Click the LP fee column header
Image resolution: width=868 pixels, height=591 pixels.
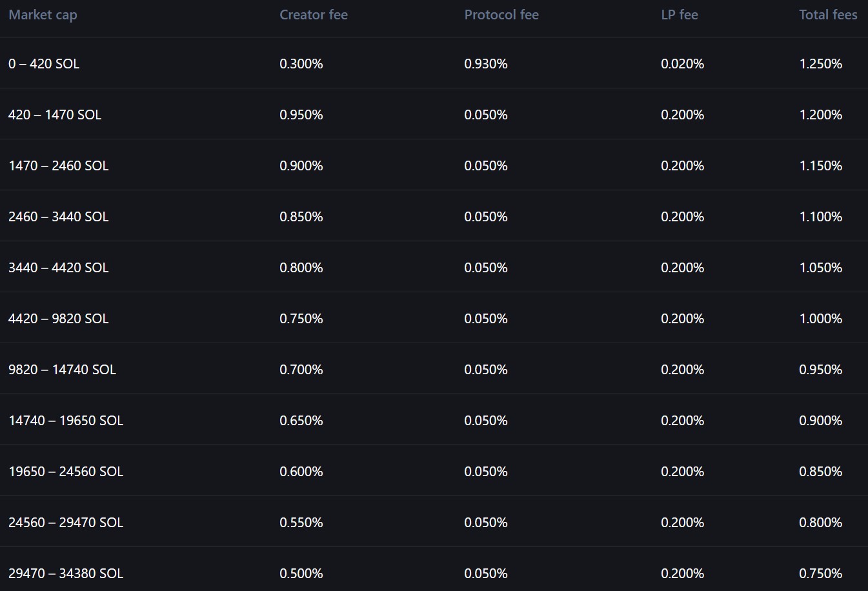coord(679,15)
